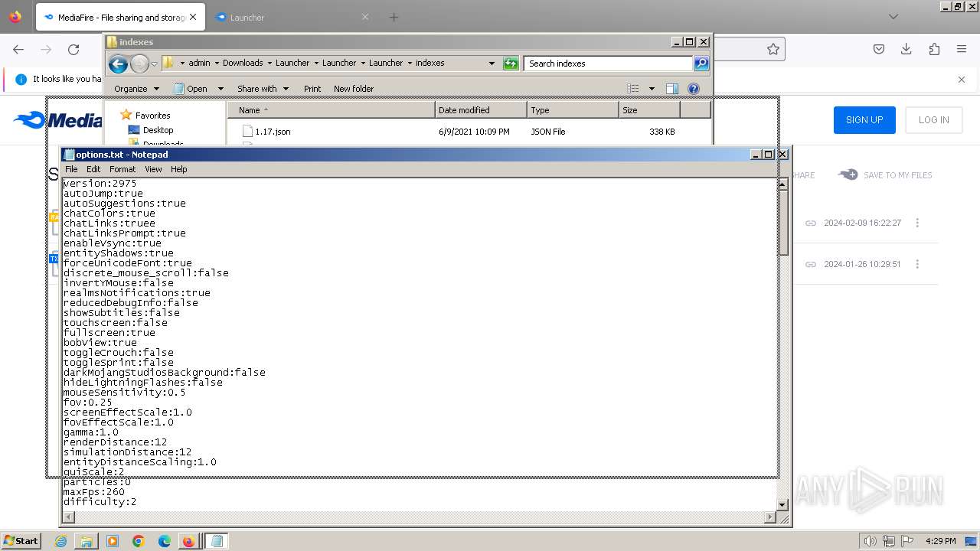Sort by Size column header
980x551 pixels.
coord(649,110)
